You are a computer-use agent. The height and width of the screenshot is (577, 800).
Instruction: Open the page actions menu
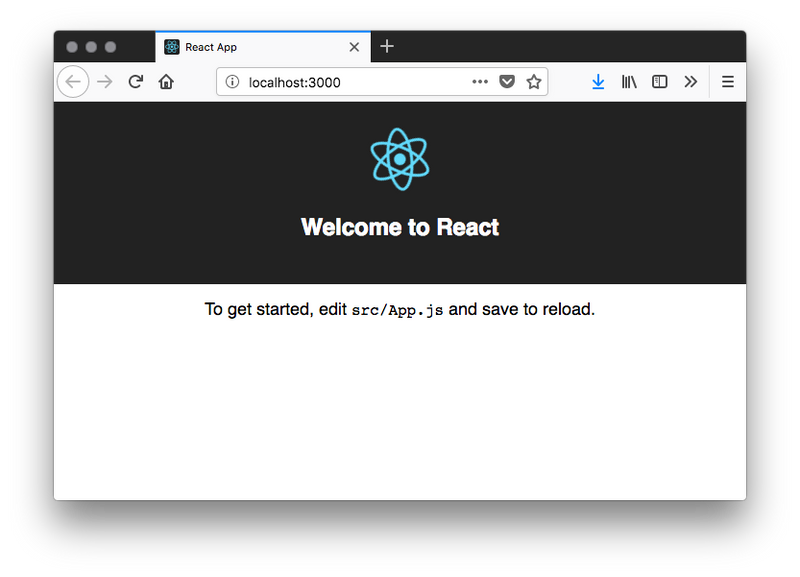480,81
